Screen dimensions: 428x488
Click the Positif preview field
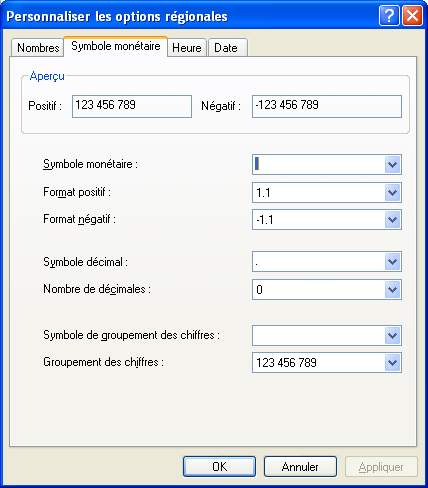pyautogui.click(x=132, y=106)
